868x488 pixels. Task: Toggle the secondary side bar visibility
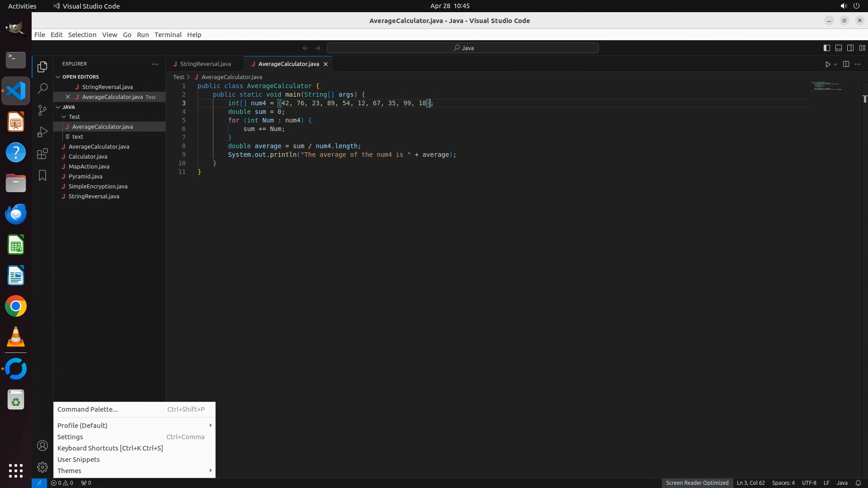point(850,48)
